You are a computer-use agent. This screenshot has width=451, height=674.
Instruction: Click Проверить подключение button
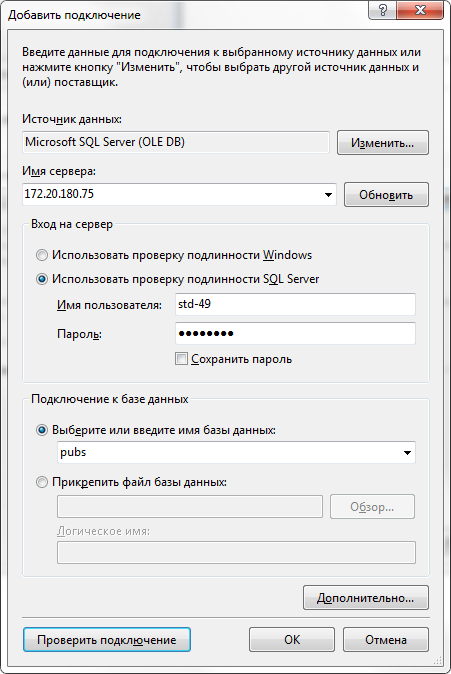click(107, 640)
